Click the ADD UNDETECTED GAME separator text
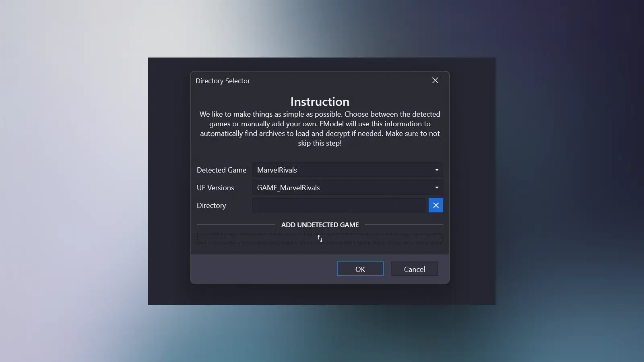 (320, 225)
